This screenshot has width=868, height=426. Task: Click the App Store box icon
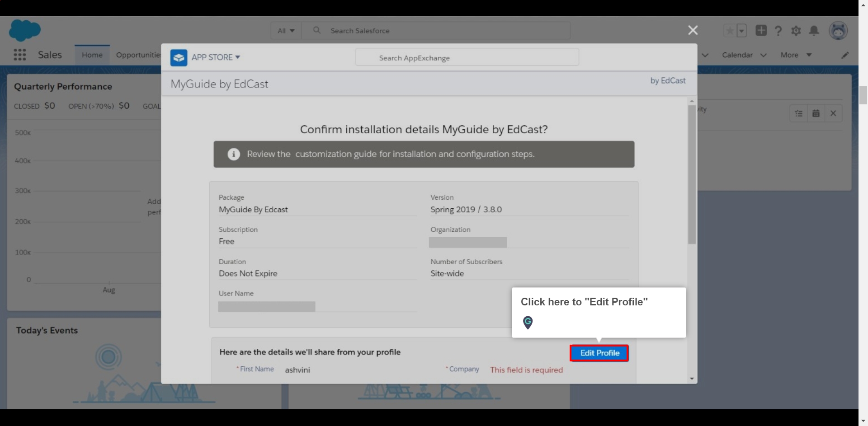pyautogui.click(x=179, y=57)
